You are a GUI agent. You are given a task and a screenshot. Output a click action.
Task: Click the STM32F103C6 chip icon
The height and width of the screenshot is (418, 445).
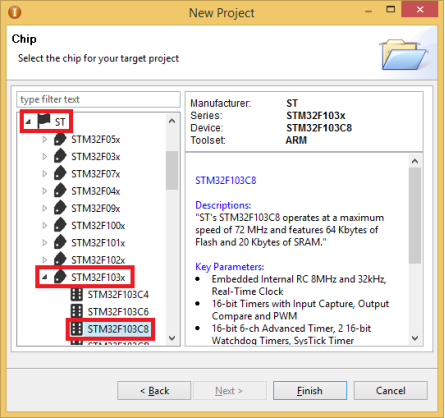pos(77,311)
